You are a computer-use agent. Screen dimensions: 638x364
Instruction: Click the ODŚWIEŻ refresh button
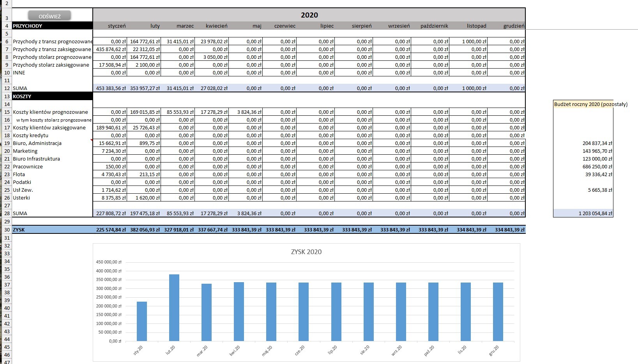click(49, 16)
